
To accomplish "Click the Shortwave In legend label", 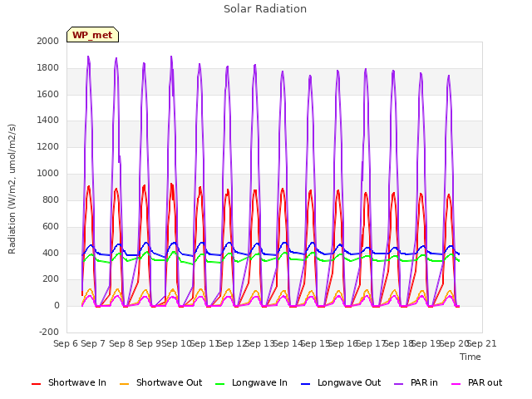I will [77, 382].
